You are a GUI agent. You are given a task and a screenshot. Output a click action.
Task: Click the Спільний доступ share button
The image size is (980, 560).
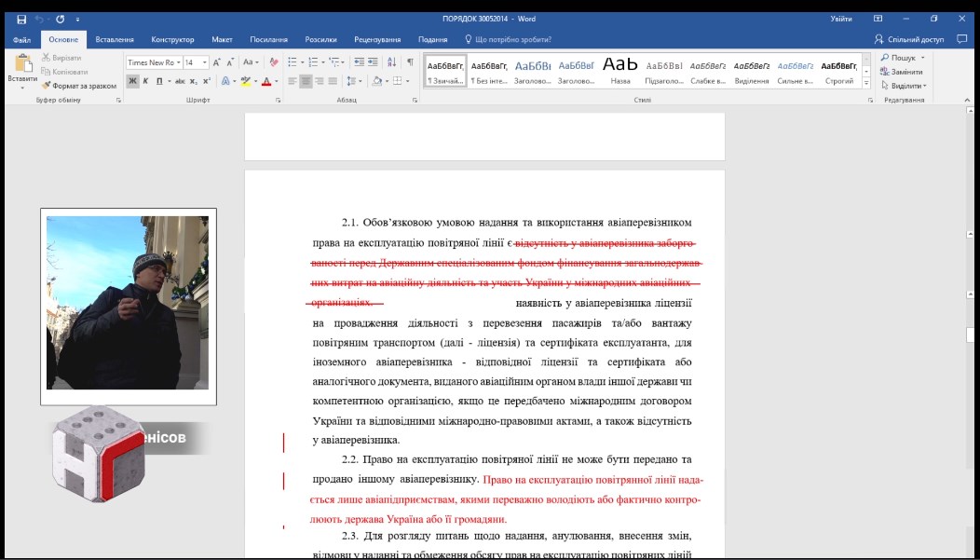click(x=909, y=39)
